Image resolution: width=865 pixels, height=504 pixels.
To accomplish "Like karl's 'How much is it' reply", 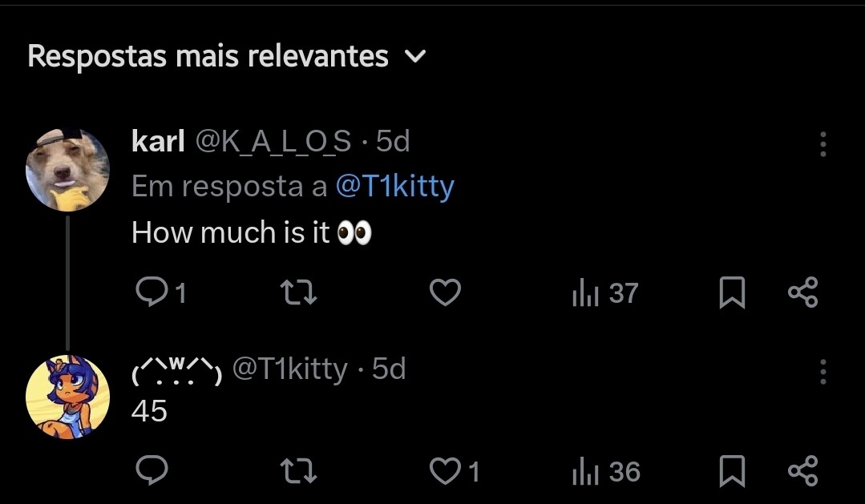I will (x=446, y=293).
